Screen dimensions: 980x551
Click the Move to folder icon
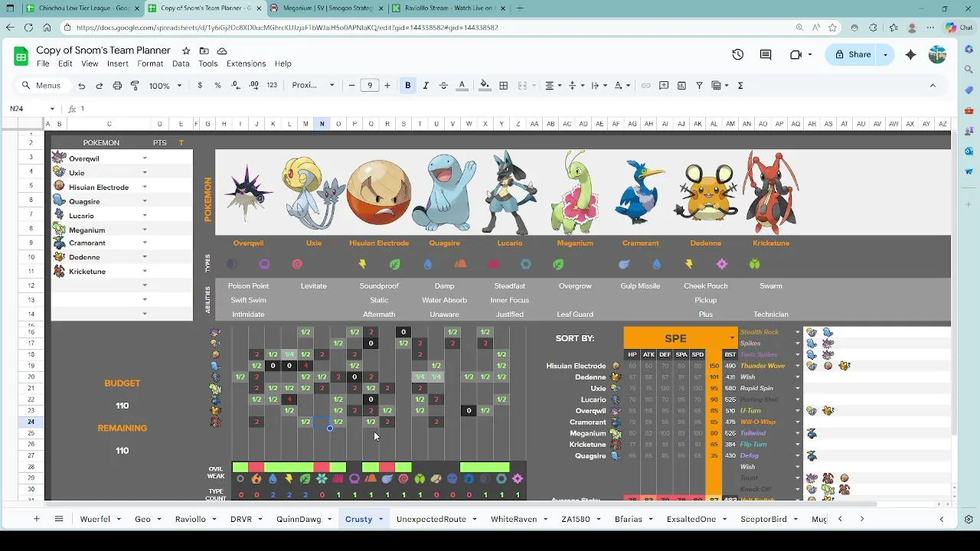(204, 51)
